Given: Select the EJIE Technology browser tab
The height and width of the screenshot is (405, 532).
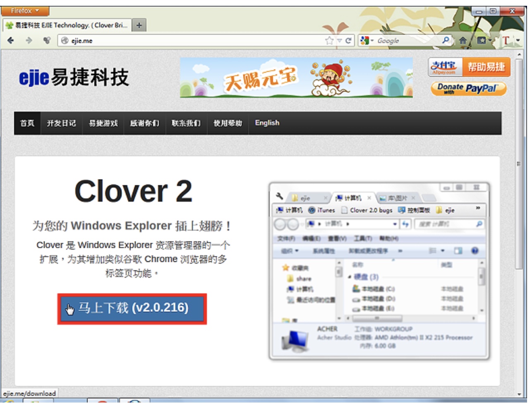Looking at the screenshot, I should pyautogui.click(x=67, y=25).
